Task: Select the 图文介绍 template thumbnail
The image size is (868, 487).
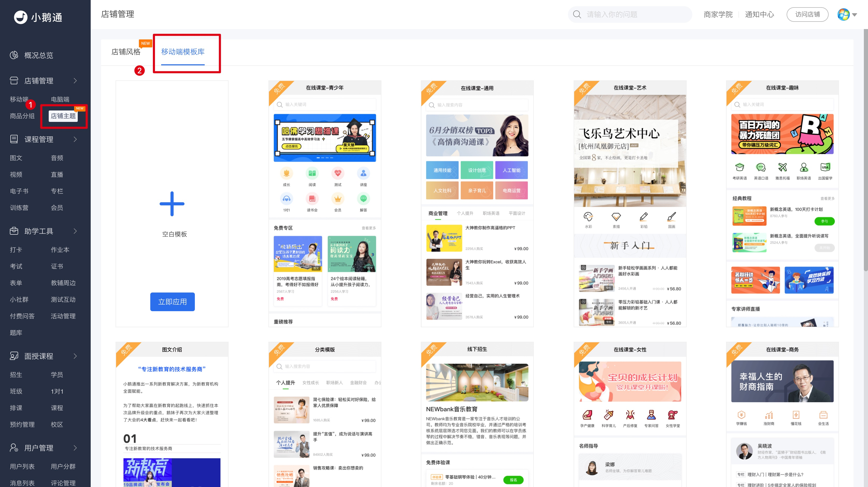Action: [x=172, y=414]
